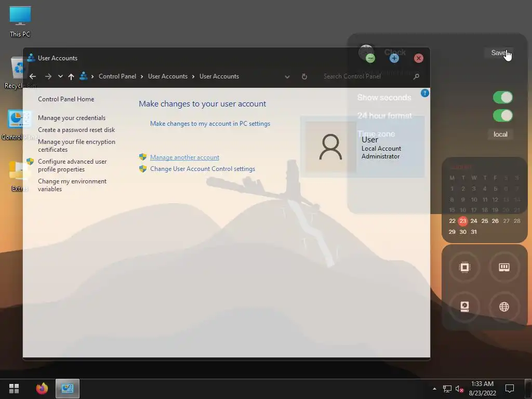Click the disk drive gauge icon

[464, 307]
